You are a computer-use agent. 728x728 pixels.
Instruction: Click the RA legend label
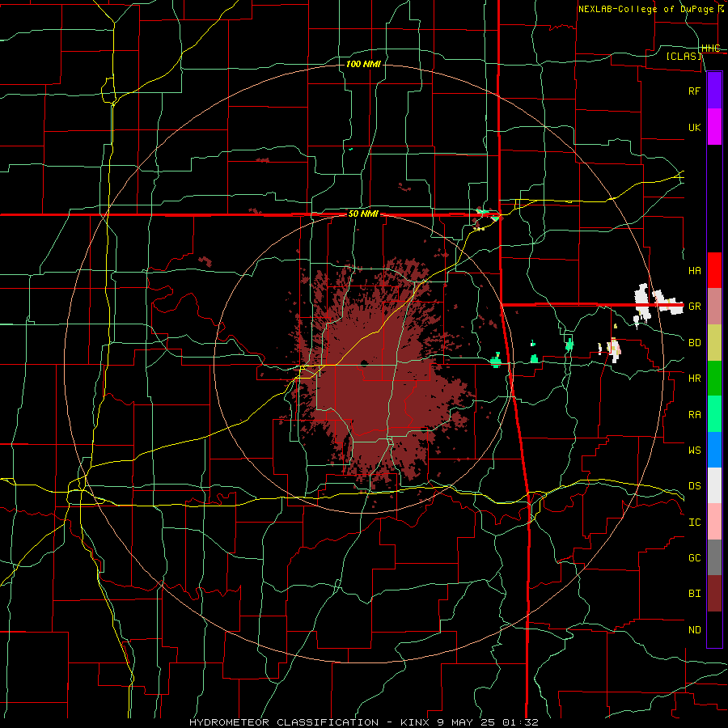coord(695,415)
